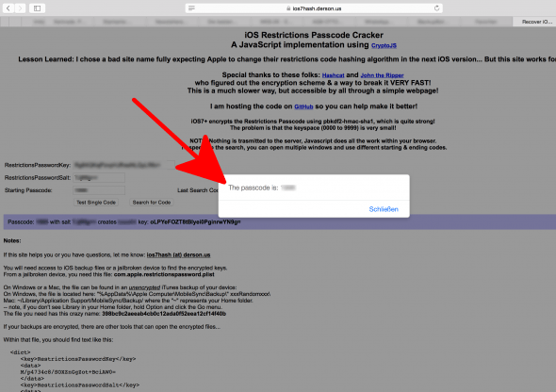
Task: Reload the page with the refresh icon
Action: [436, 8]
